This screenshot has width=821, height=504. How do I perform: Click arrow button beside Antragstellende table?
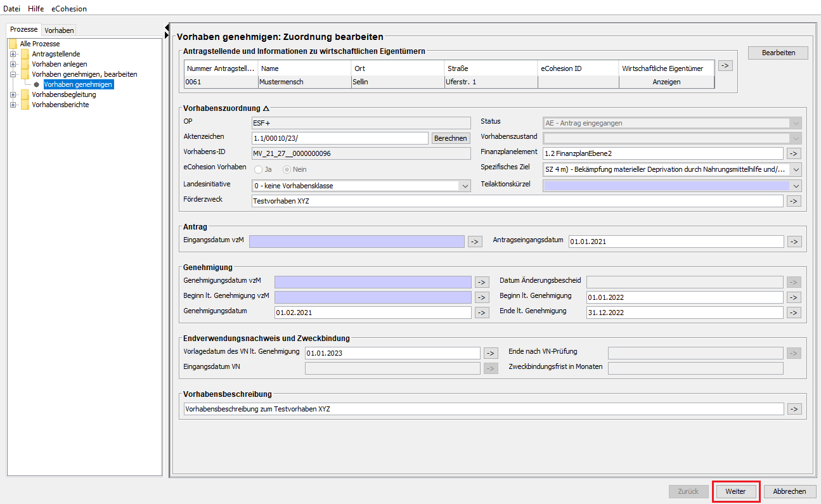pyautogui.click(x=725, y=65)
